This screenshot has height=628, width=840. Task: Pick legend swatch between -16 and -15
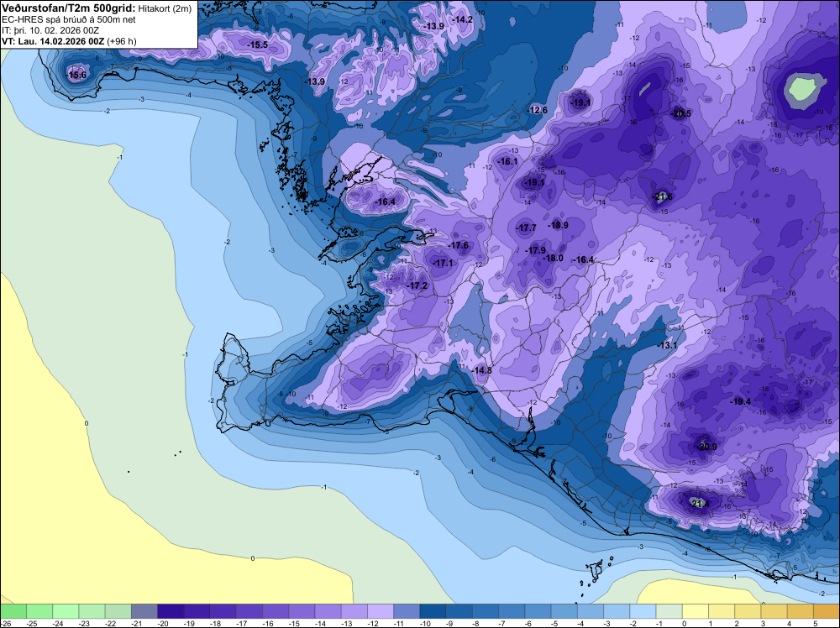click(276, 611)
